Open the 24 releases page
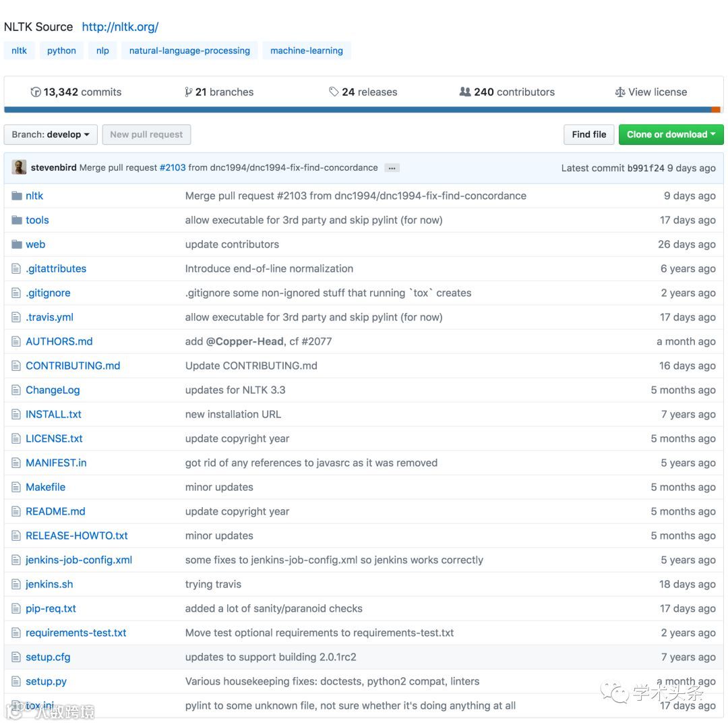Image resolution: width=728 pixels, height=725 pixels. (x=363, y=92)
